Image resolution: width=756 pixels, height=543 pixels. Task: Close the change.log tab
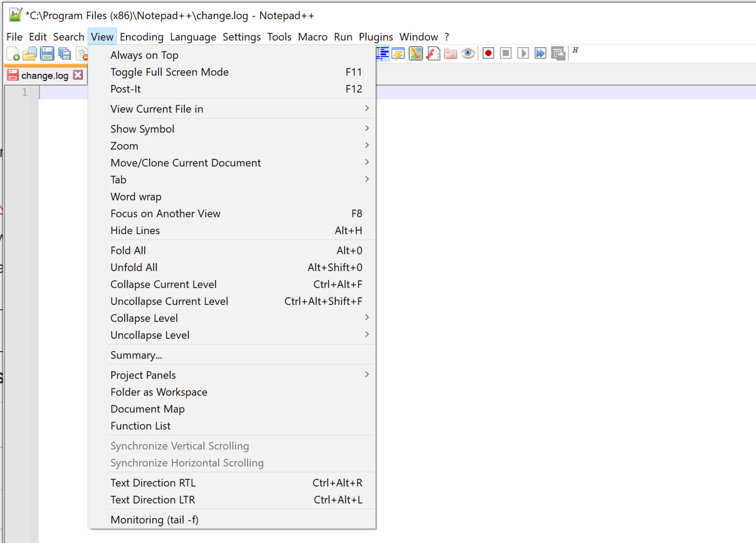click(x=78, y=75)
